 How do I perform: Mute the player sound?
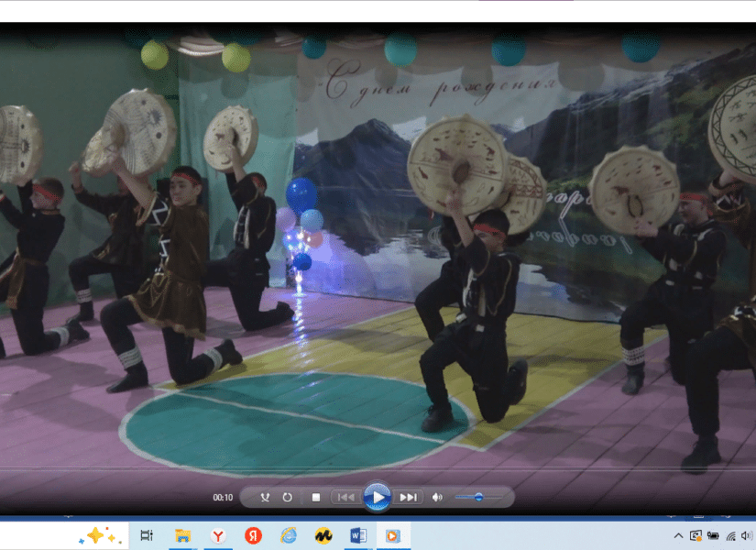[437, 498]
